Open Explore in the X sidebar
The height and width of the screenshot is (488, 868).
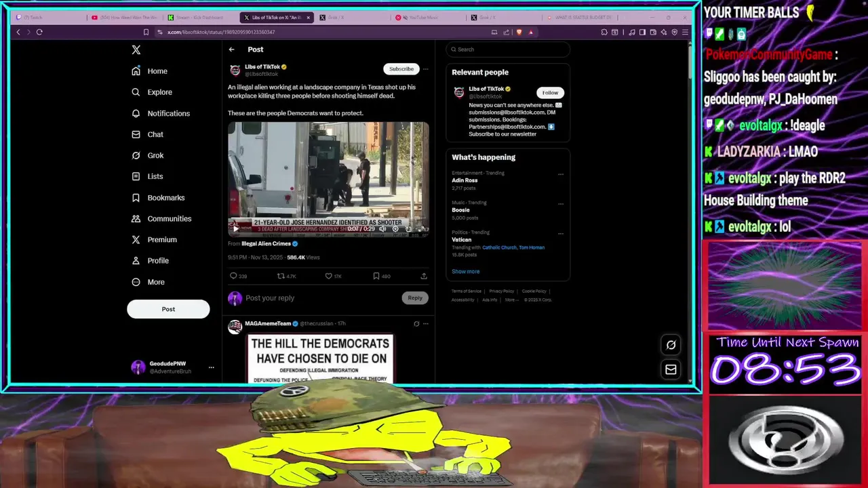pos(152,92)
